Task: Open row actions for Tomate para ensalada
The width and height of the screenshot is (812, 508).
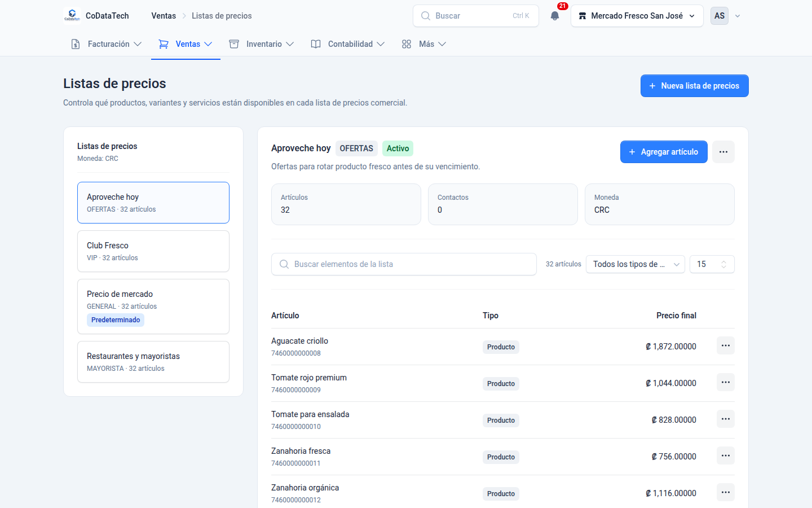Action: coord(726,419)
